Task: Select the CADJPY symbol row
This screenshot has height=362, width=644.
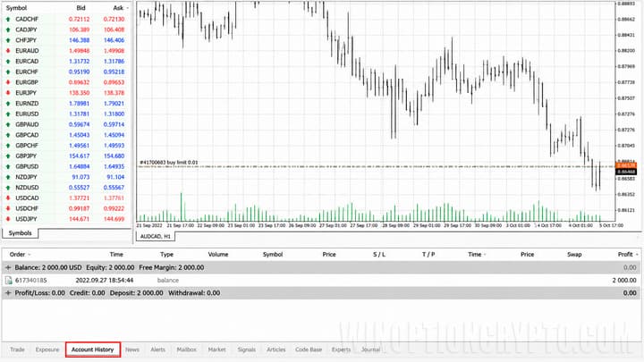Action: pos(65,29)
